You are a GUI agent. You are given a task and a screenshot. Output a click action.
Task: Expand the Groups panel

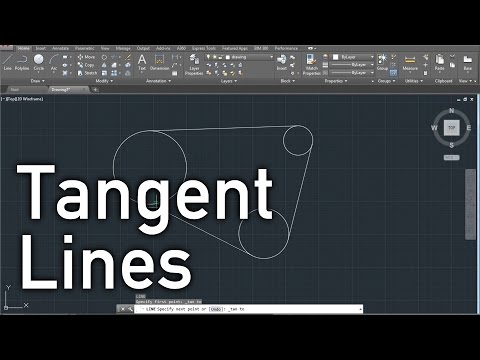tap(386, 81)
